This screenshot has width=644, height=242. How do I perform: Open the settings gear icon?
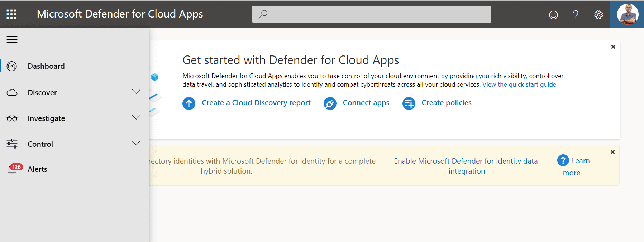tap(598, 15)
